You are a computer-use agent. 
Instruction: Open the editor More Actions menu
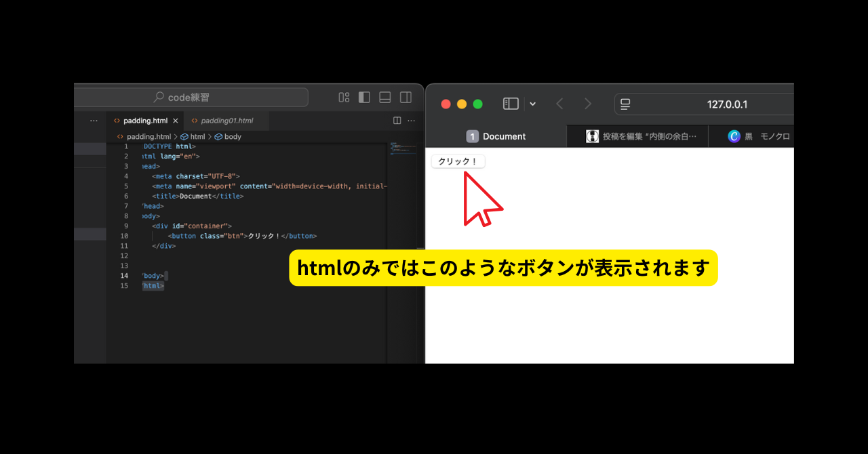pos(411,121)
